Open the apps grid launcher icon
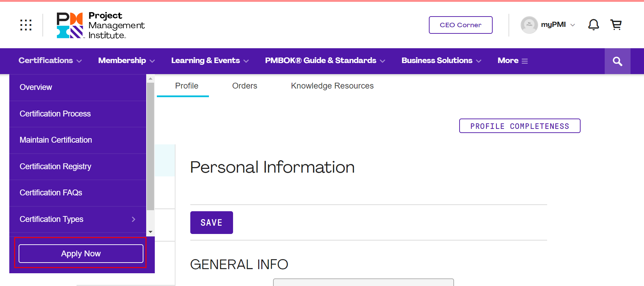644x286 pixels. coord(26,25)
